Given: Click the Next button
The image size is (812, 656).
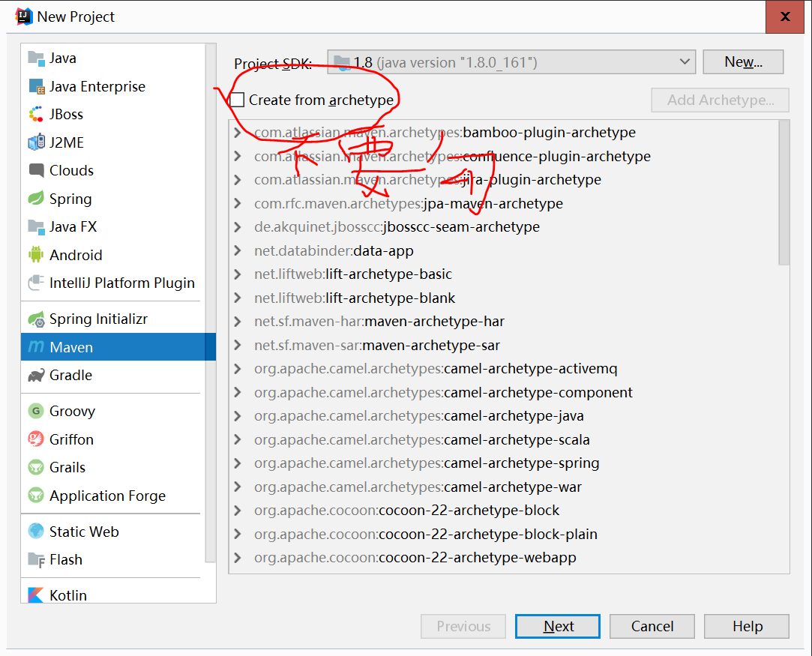Looking at the screenshot, I should [558, 627].
